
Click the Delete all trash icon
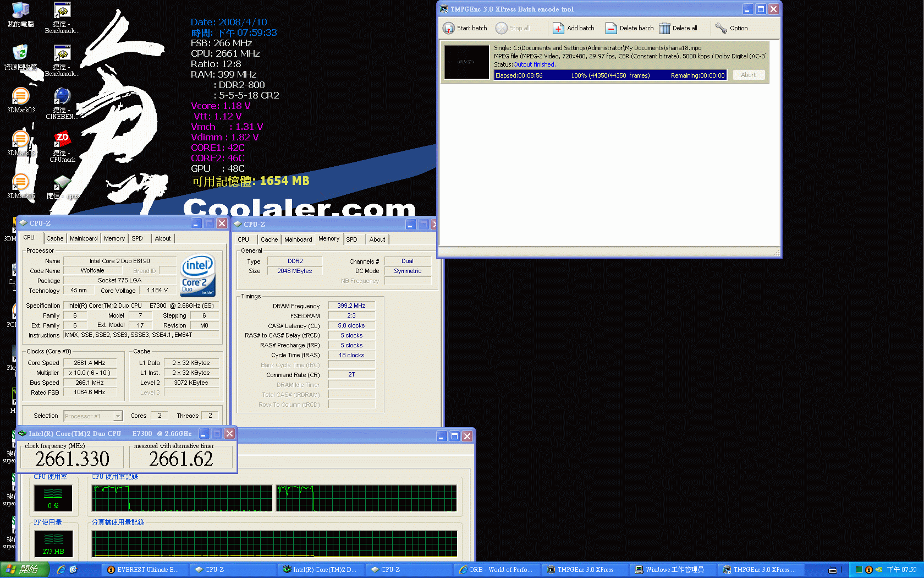(664, 28)
